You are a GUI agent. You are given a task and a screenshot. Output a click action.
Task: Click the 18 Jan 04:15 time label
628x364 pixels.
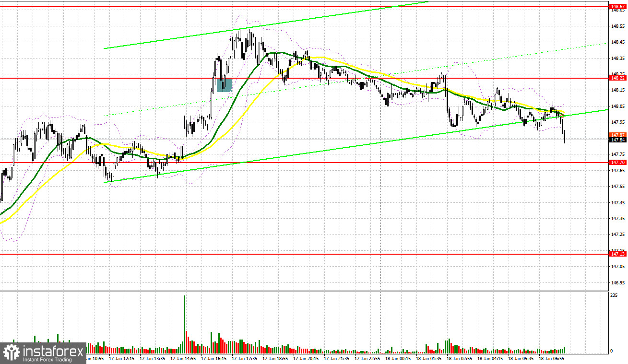pos(490,358)
